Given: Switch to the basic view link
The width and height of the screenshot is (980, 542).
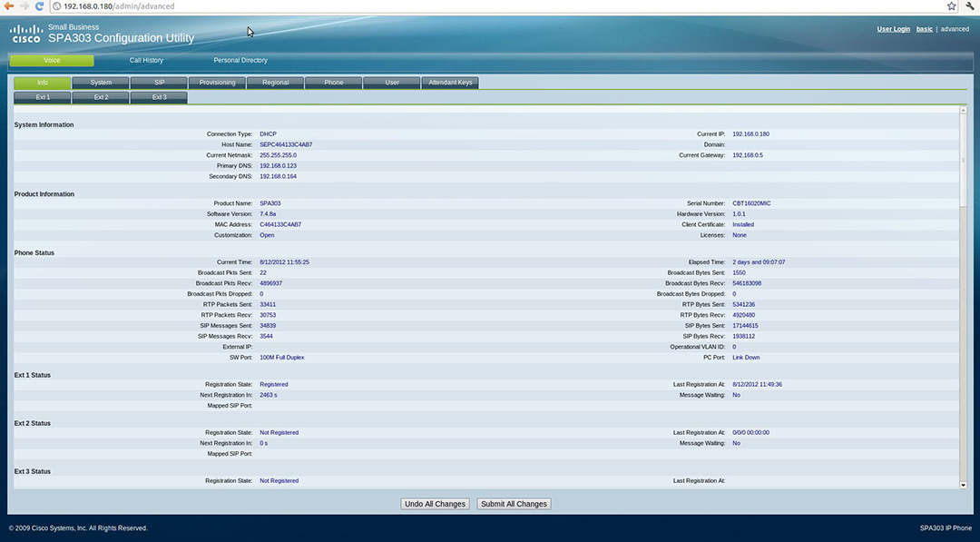Looking at the screenshot, I should pos(925,29).
